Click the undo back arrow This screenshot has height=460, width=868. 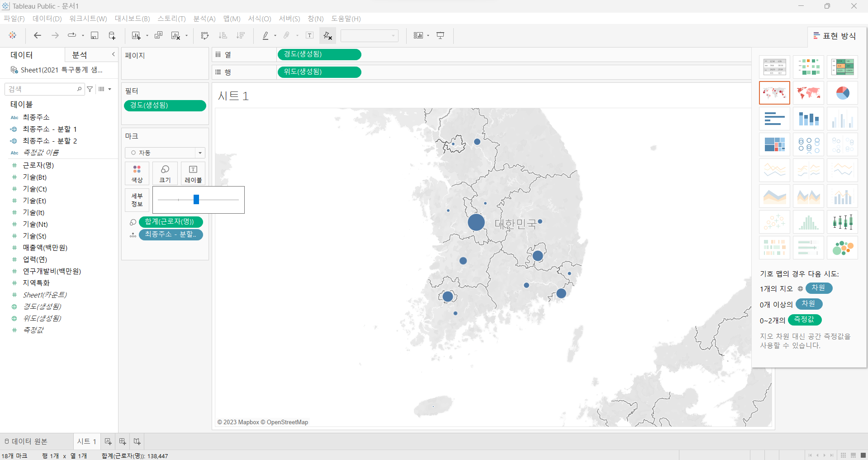(x=38, y=35)
